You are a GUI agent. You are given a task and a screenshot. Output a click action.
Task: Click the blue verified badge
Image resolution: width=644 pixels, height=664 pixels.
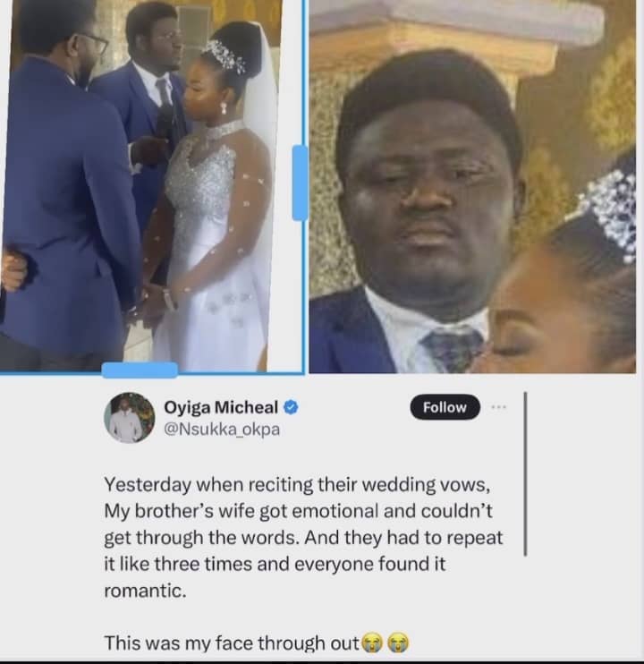(x=291, y=407)
